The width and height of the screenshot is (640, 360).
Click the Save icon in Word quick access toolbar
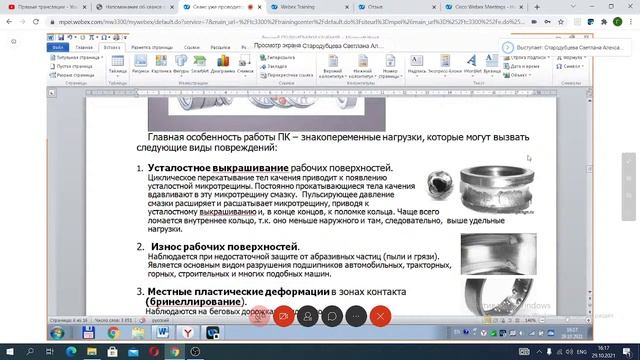61,38
